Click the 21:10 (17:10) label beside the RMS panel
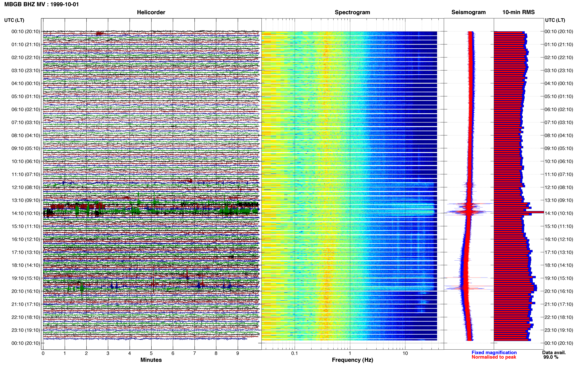The width and height of the screenshot is (588, 368). [x=559, y=304]
